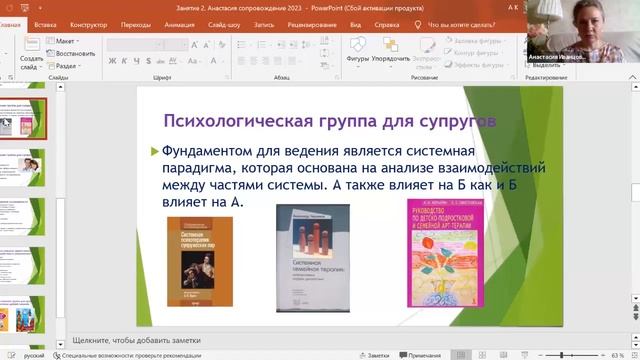Viewport: 640px width, 360px height.
Task: Click the 'Что вы хотите сделать?' search field
Action: (461, 25)
